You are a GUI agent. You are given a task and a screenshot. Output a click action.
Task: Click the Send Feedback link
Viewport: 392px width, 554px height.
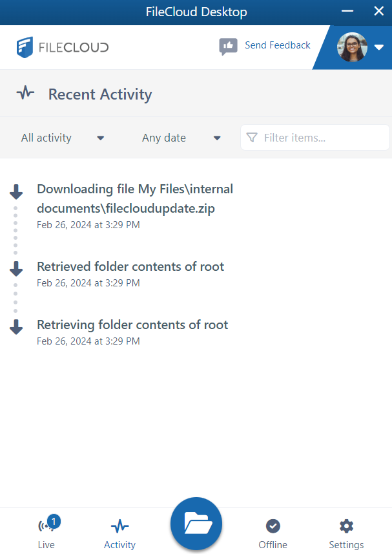(277, 45)
